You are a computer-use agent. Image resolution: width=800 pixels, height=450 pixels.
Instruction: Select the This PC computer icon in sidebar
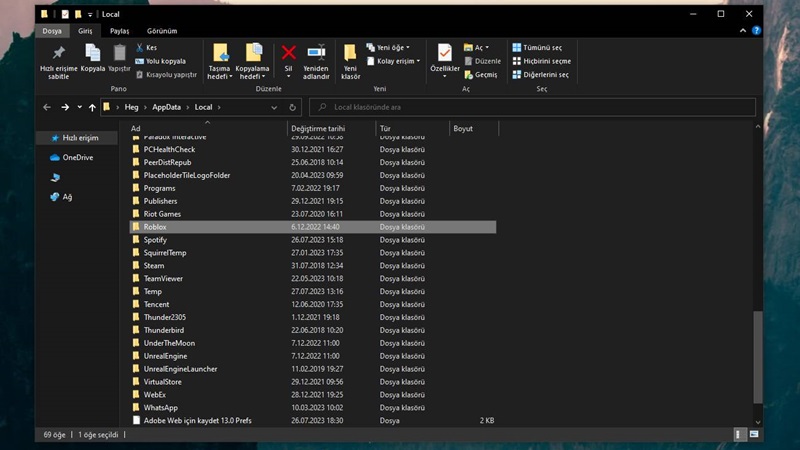pos(55,178)
